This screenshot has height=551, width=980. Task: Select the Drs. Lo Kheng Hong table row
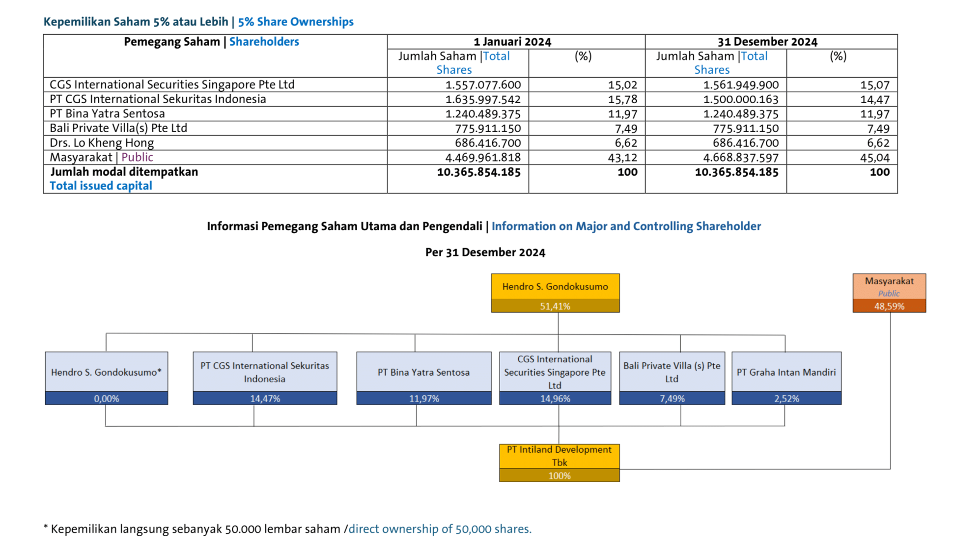pyautogui.click(x=102, y=143)
